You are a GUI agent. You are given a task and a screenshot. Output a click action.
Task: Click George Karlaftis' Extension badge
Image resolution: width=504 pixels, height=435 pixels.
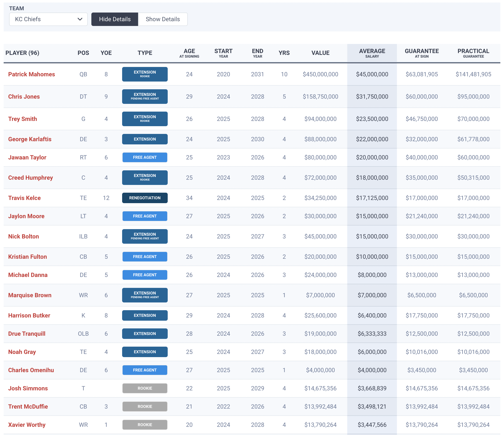pos(145,139)
